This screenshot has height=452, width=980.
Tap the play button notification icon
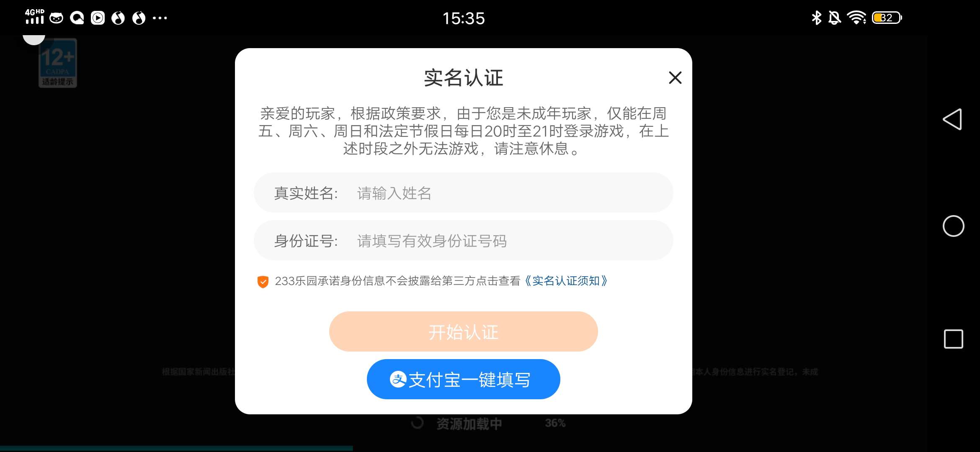tap(98, 18)
